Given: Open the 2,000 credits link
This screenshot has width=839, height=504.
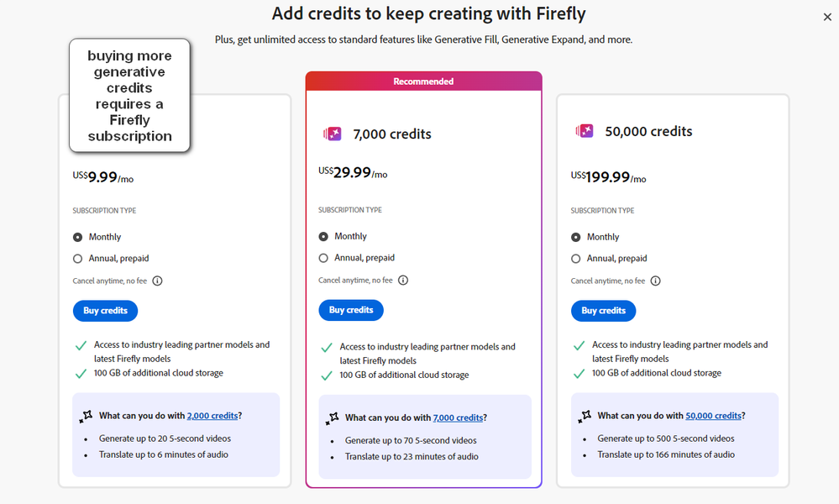Looking at the screenshot, I should click(x=212, y=416).
